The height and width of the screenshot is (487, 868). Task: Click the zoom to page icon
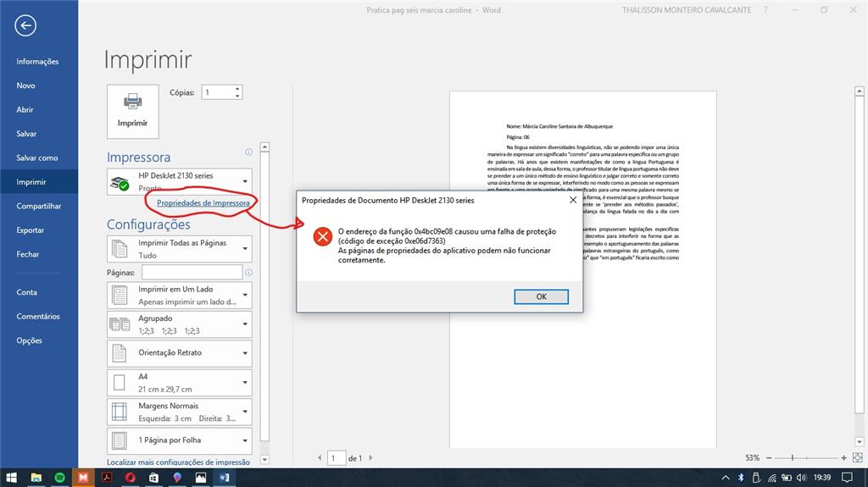(858, 457)
